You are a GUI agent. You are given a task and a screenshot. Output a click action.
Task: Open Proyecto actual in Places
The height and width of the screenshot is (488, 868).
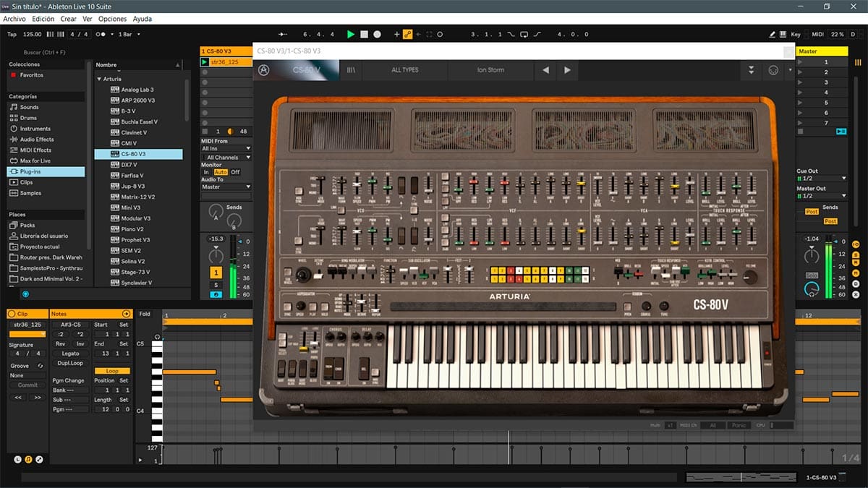click(x=39, y=247)
